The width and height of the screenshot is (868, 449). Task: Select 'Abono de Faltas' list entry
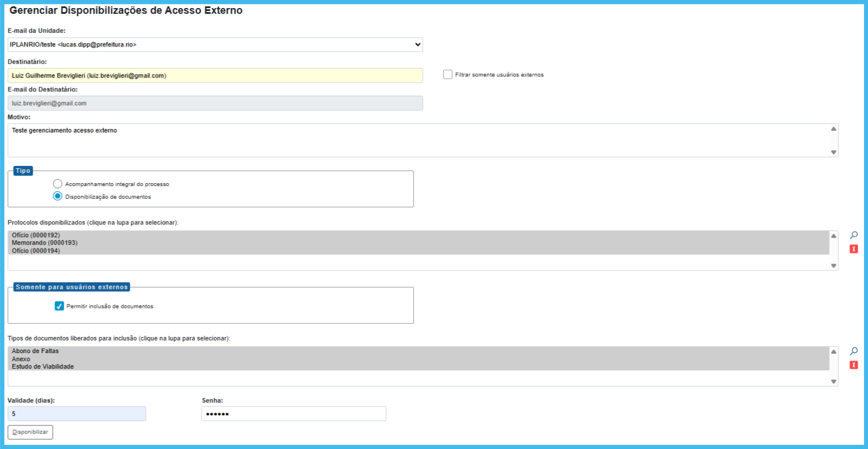pos(36,351)
